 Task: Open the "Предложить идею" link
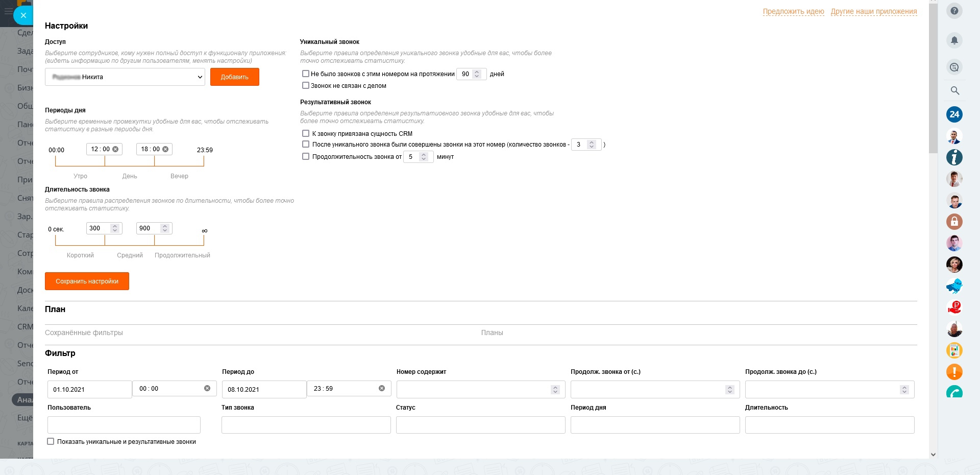(793, 11)
